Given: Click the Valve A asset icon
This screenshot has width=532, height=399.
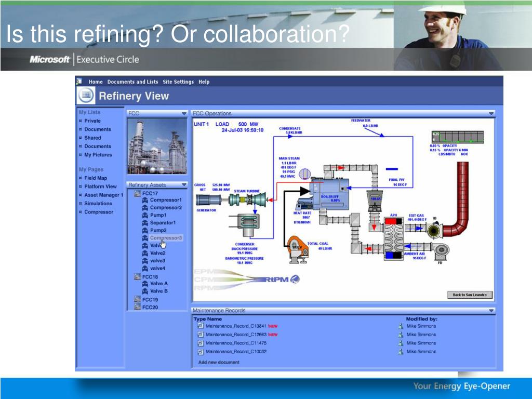Looking at the screenshot, I should (145, 284).
